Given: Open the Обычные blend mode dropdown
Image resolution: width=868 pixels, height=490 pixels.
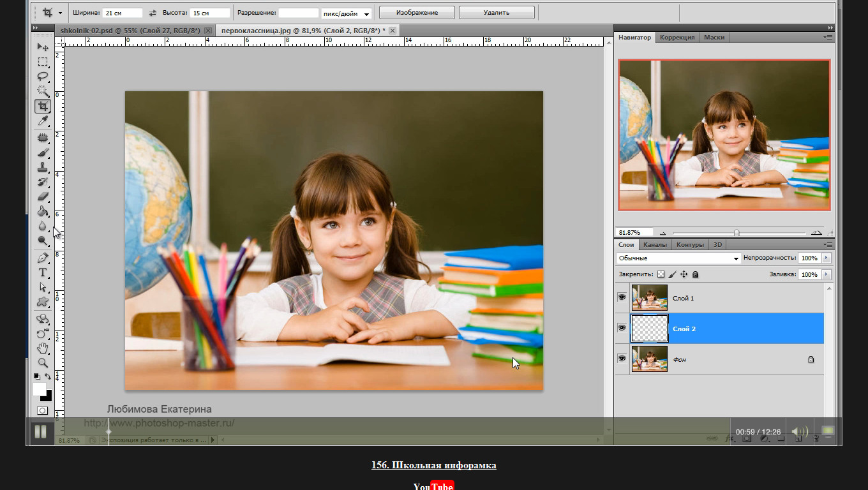Looking at the screenshot, I should click(678, 258).
